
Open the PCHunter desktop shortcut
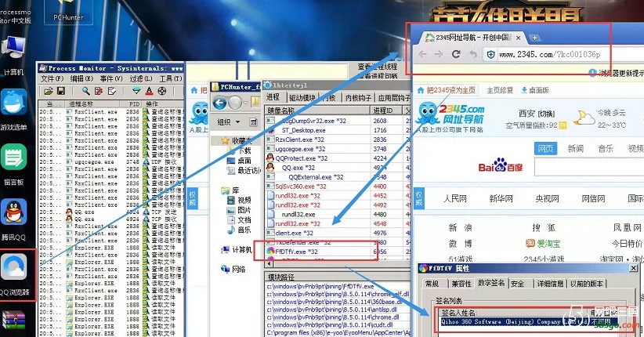[68, 11]
